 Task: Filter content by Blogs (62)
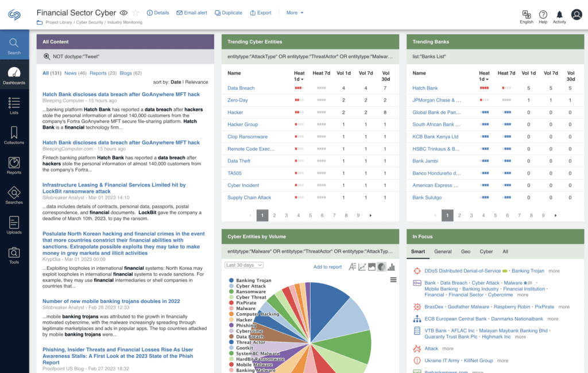point(130,73)
